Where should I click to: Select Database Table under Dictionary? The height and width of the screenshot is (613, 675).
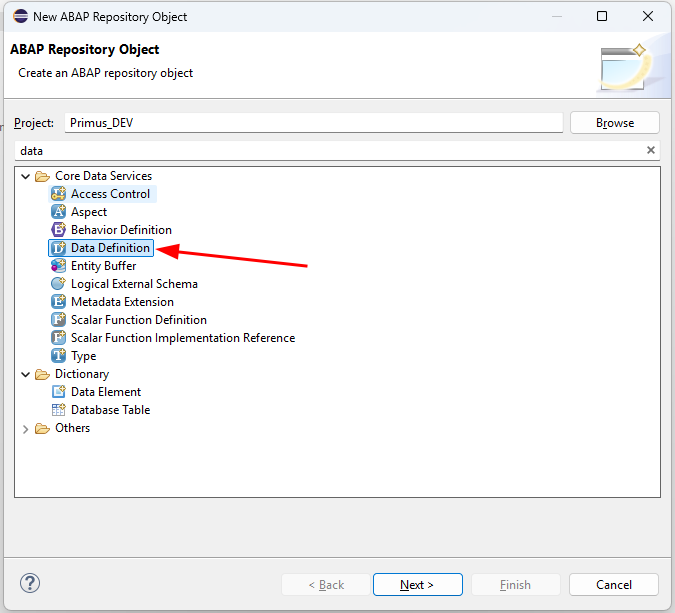(110, 410)
